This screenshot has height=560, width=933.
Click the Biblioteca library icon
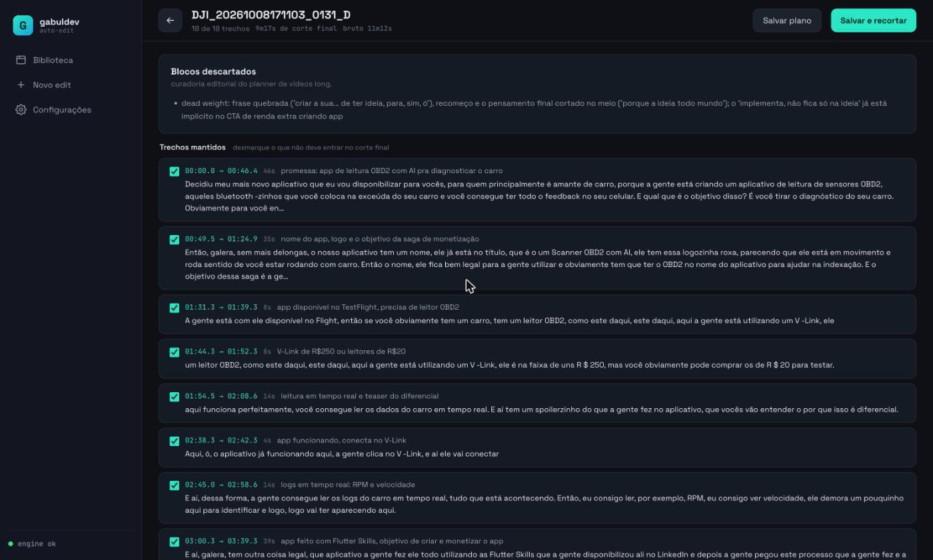(21, 60)
